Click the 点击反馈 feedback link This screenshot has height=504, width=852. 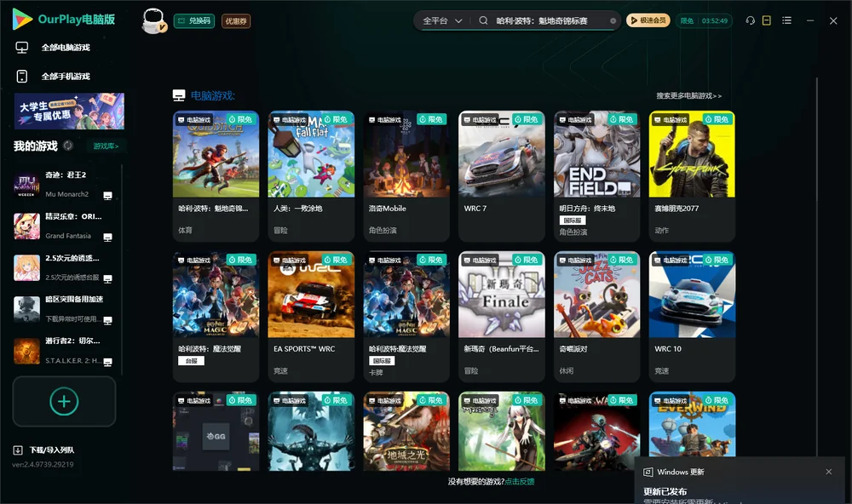519,481
